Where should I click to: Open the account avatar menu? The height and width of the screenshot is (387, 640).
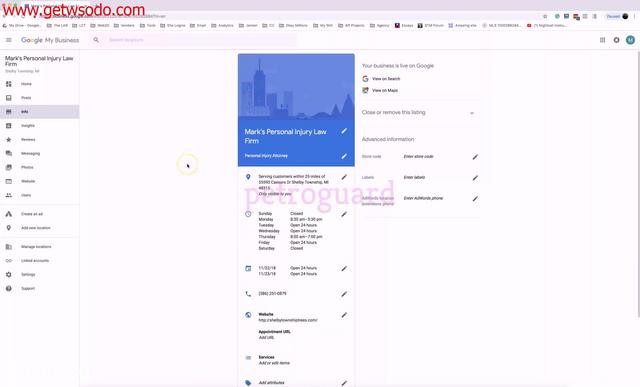point(630,40)
